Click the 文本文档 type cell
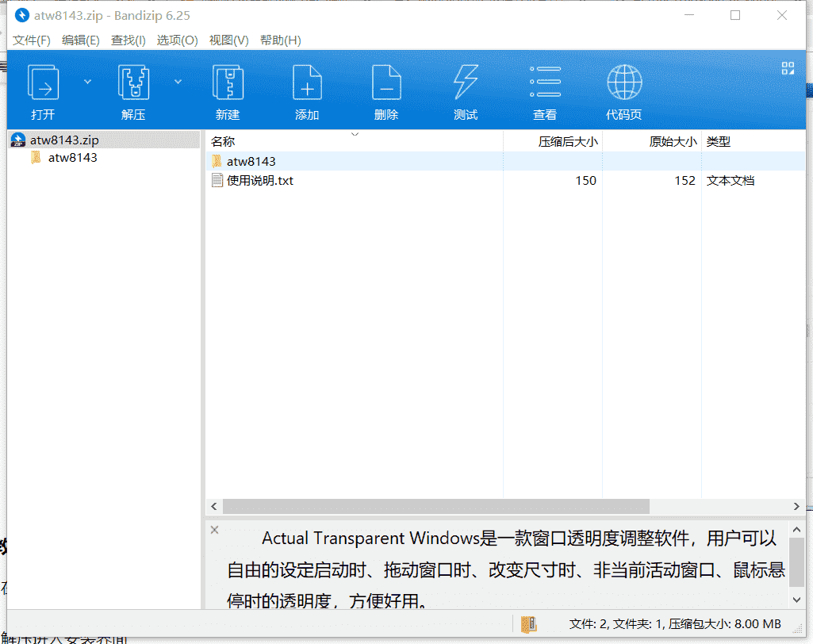Screen dimensions: 813x644 [730, 181]
